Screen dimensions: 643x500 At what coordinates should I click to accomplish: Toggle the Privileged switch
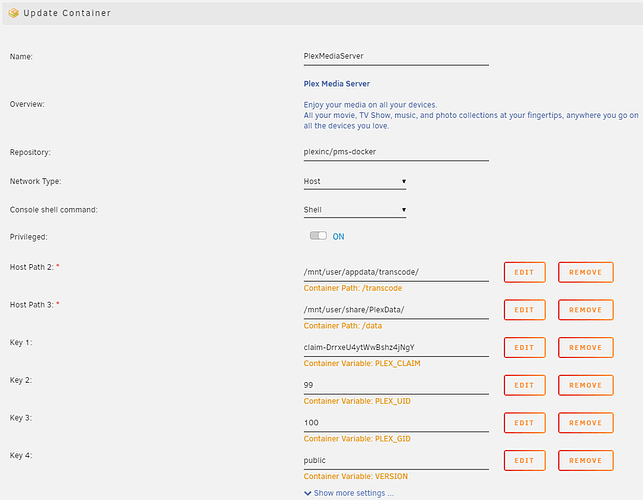pos(318,237)
